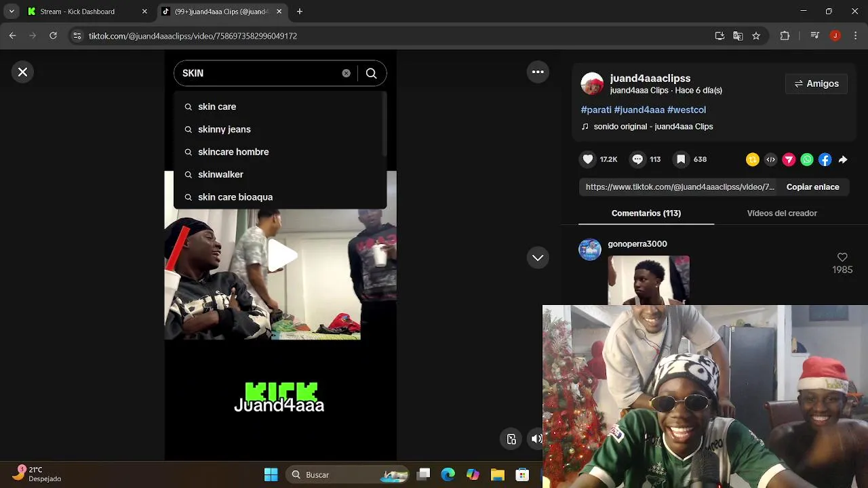This screenshot has height=488, width=868.
Task: Select the video URL text
Action: (680, 187)
